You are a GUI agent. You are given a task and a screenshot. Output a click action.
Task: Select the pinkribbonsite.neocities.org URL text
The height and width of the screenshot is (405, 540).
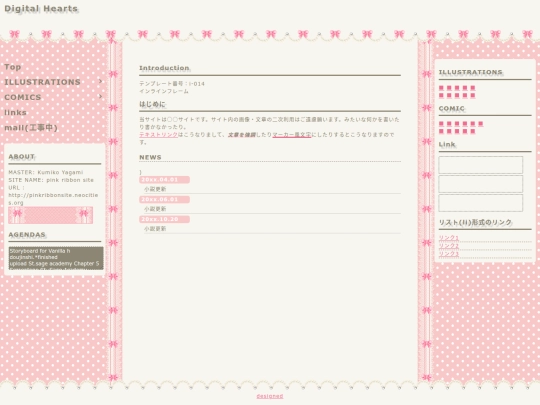tap(53, 199)
